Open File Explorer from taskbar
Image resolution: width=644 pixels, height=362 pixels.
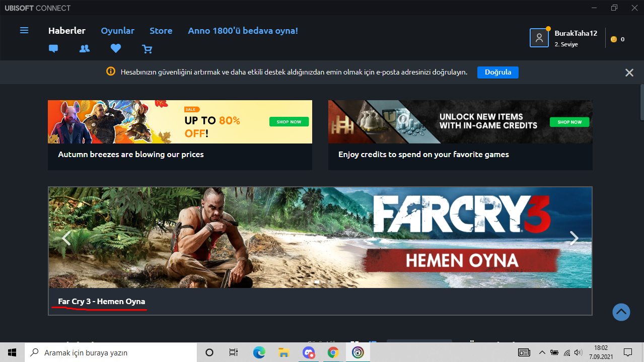283,352
